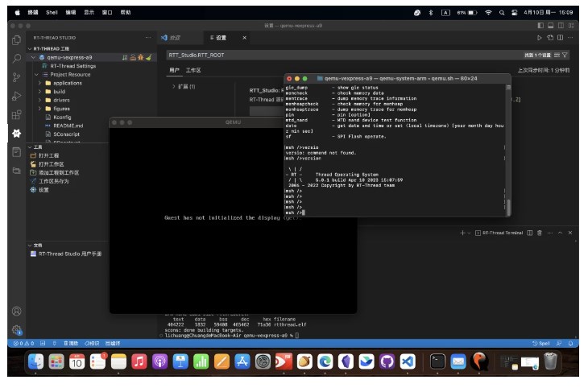The image size is (588, 388).
Task: Collapse the 工具 section
Action: pyautogui.click(x=30, y=147)
